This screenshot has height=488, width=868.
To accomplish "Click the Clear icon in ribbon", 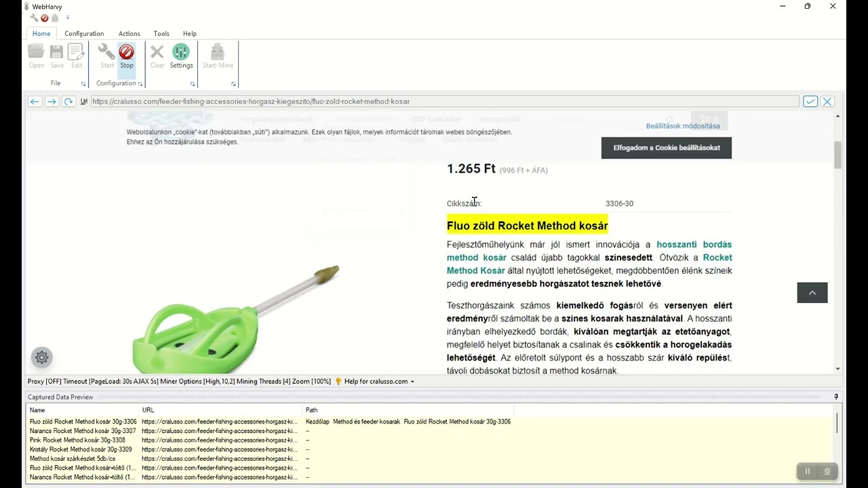I will (x=157, y=56).
